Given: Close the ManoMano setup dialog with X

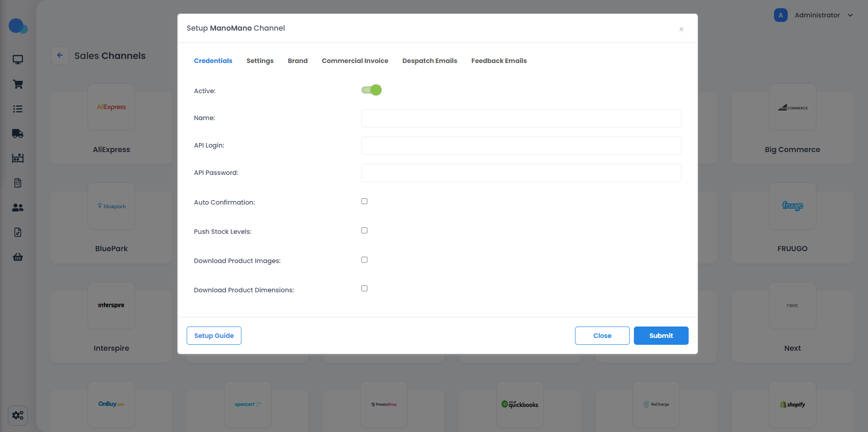Looking at the screenshot, I should tap(681, 29).
